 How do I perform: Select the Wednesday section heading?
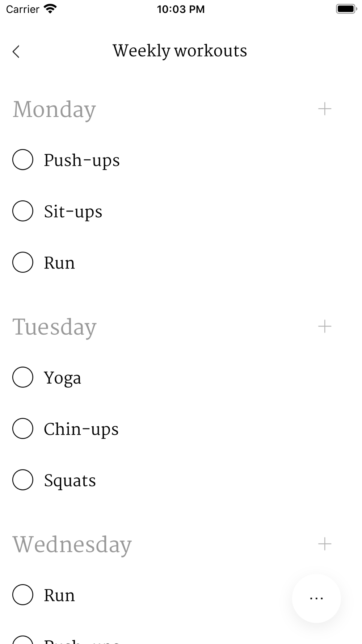click(x=72, y=545)
